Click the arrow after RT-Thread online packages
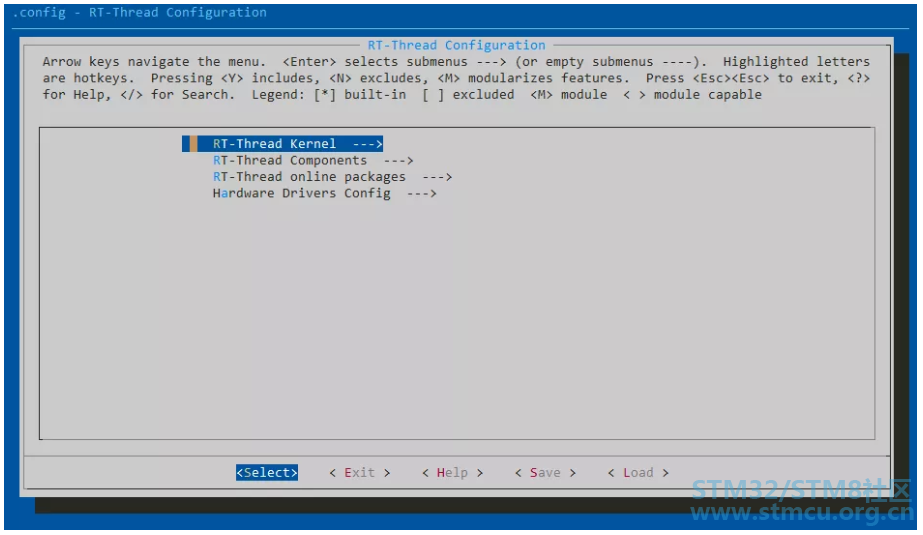 point(437,177)
